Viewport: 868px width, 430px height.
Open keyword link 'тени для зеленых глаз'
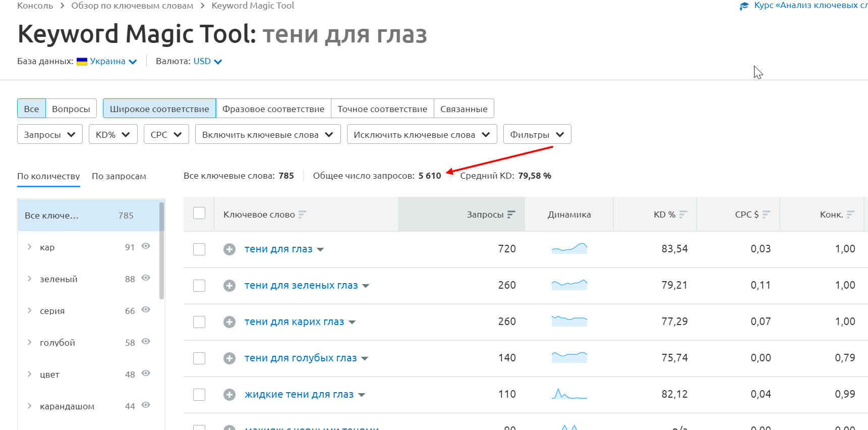click(301, 285)
